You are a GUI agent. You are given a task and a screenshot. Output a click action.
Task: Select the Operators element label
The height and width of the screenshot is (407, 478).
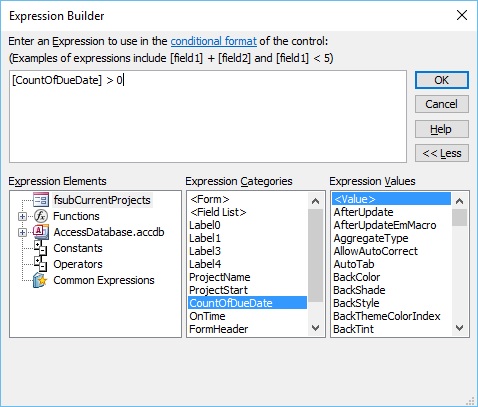pyautogui.click(x=78, y=264)
